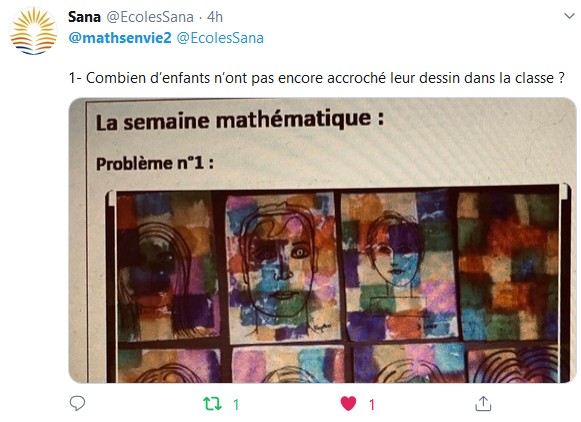Click the Sana sun logo avatar

click(33, 31)
